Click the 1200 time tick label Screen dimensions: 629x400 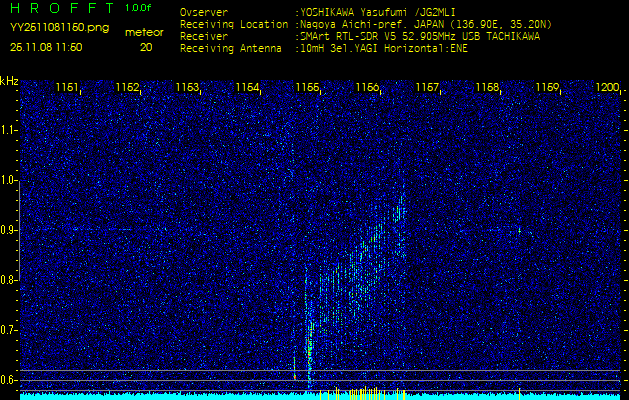point(607,87)
